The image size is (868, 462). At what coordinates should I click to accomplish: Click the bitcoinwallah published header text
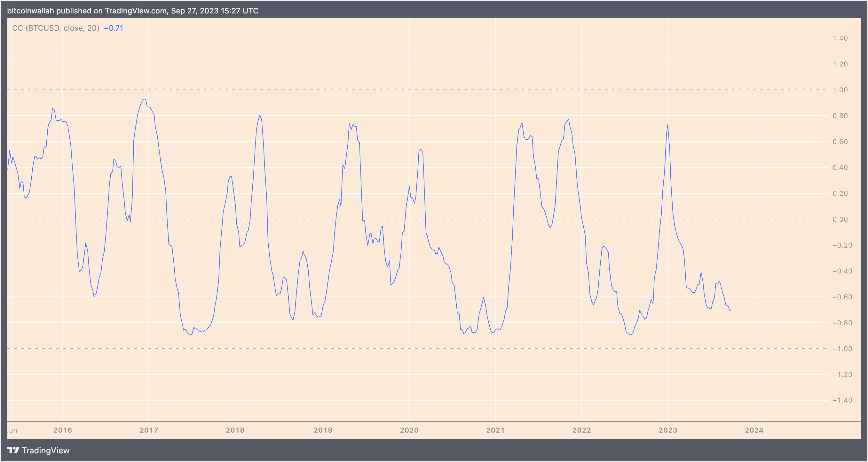pos(133,11)
